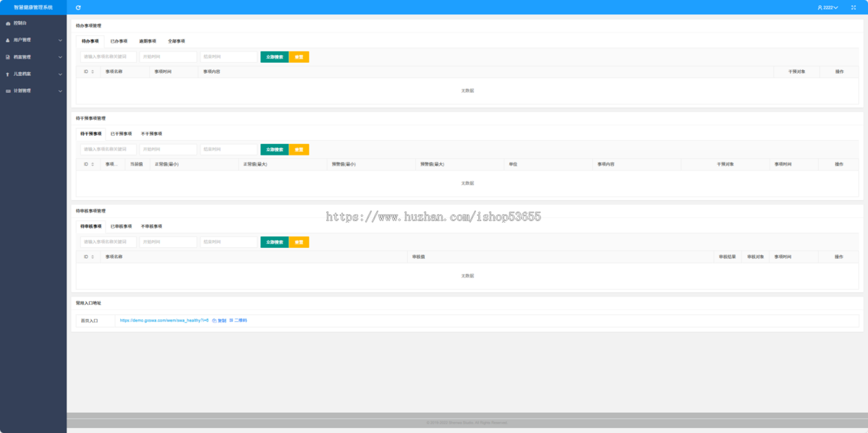The image size is (868, 433).
Task: Click 开始时间 field in 待干预事项管理 panel
Action: pyautogui.click(x=168, y=150)
